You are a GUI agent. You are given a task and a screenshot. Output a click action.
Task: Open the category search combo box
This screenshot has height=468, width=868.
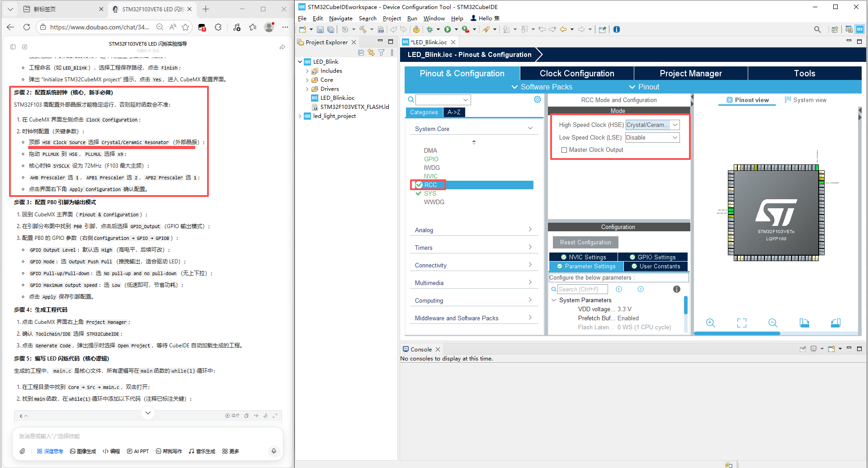pos(443,99)
